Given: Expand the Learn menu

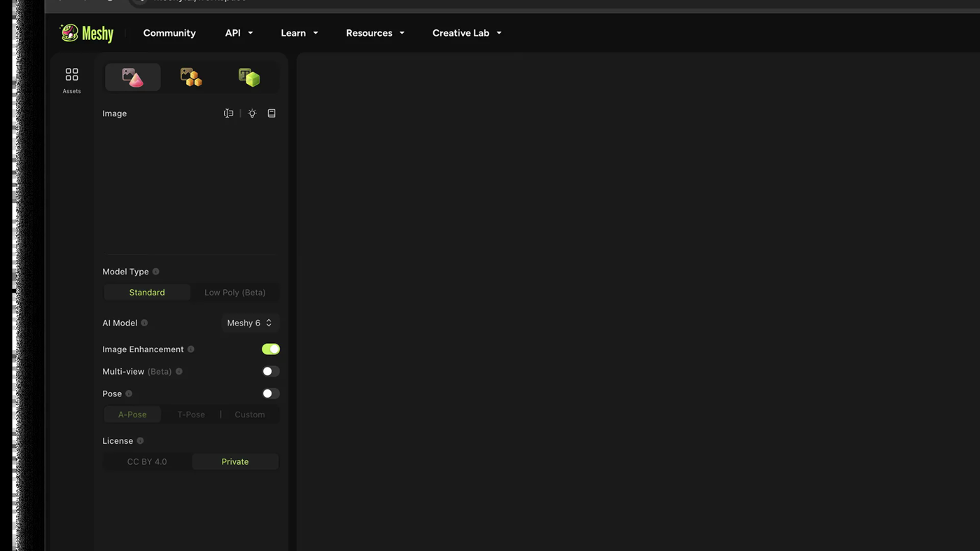Looking at the screenshot, I should (x=300, y=33).
